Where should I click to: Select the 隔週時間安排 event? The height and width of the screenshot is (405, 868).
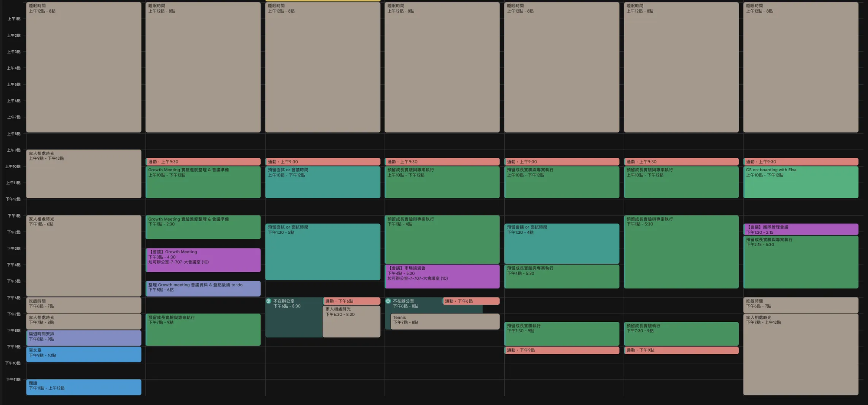click(x=83, y=338)
